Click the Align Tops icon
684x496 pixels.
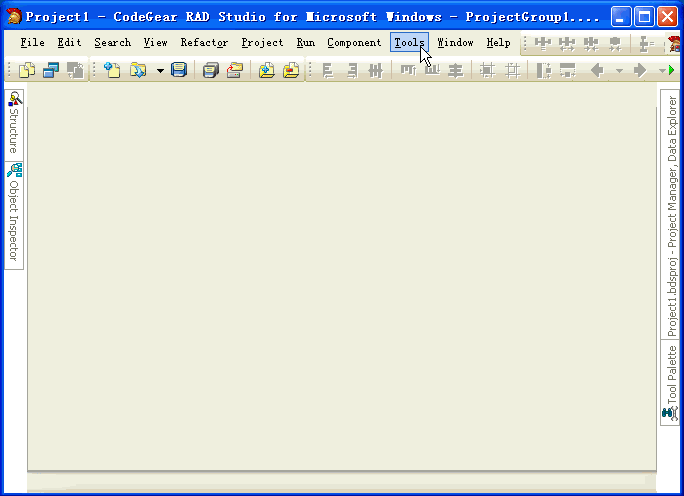click(x=408, y=70)
